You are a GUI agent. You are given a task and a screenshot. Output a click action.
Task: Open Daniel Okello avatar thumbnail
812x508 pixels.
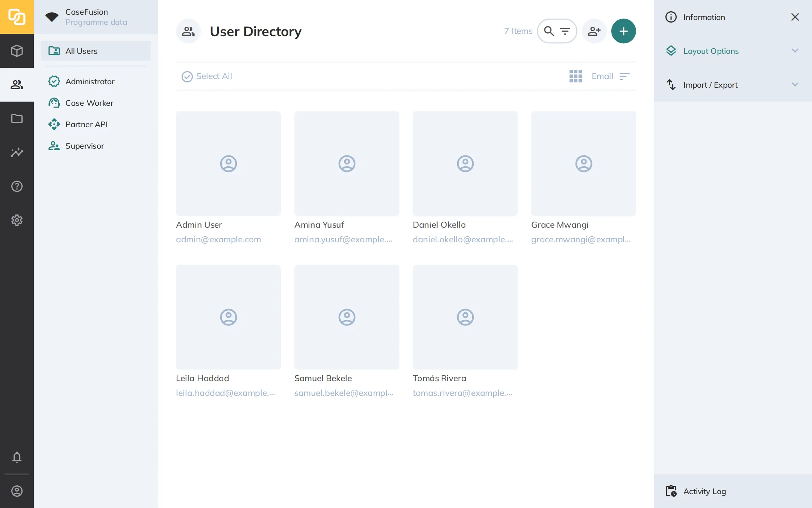pyautogui.click(x=465, y=164)
